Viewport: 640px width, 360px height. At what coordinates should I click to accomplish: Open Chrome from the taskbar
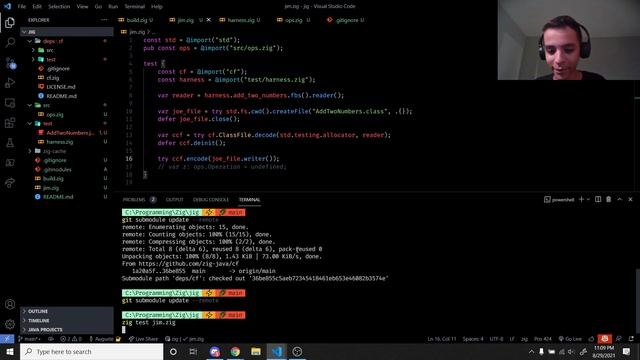(235, 351)
